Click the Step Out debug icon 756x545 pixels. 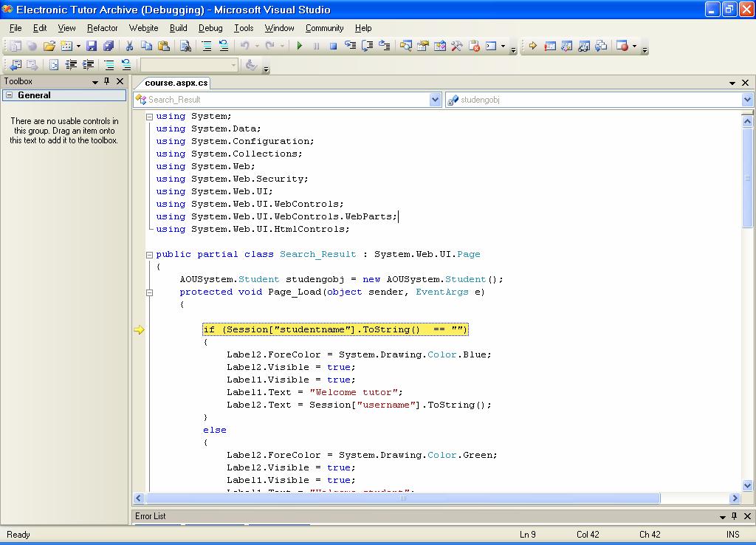(x=384, y=46)
